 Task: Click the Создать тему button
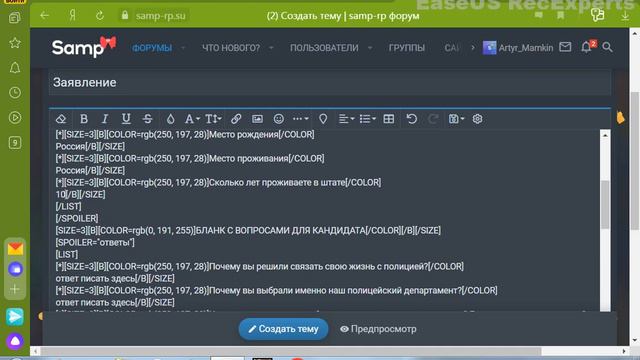283,329
